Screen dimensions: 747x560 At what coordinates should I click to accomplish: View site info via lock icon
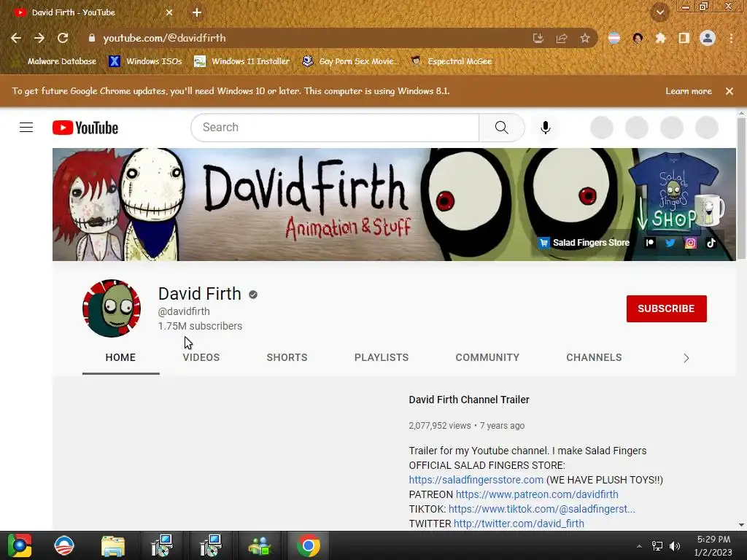(92, 38)
